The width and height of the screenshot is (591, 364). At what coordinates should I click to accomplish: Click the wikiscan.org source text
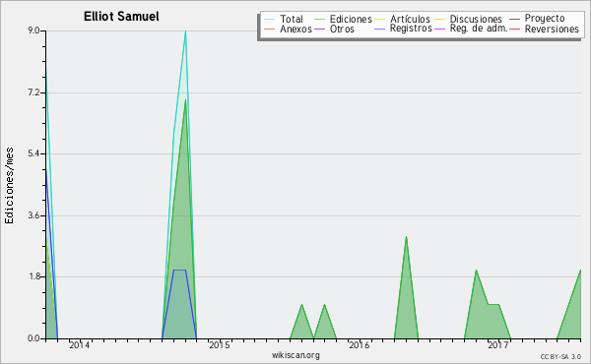pyautogui.click(x=295, y=355)
